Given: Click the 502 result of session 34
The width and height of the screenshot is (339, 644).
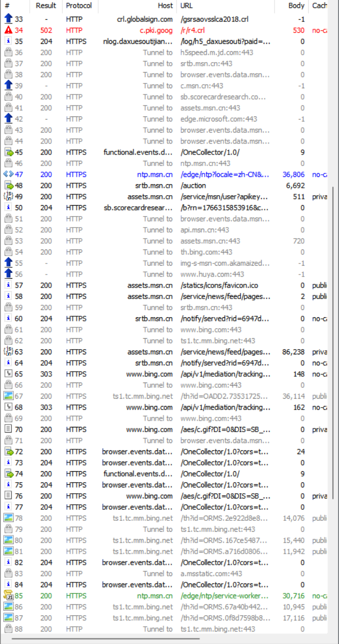Looking at the screenshot, I should click(46, 30).
